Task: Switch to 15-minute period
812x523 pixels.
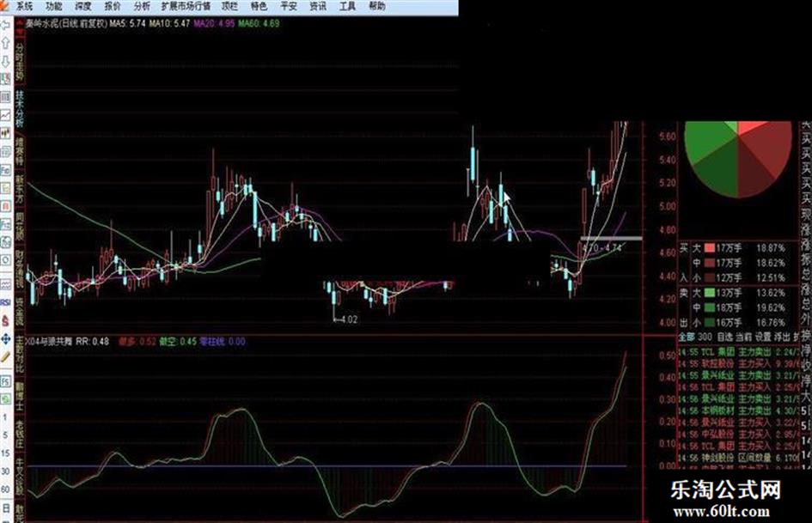Action: pyautogui.click(x=5, y=453)
